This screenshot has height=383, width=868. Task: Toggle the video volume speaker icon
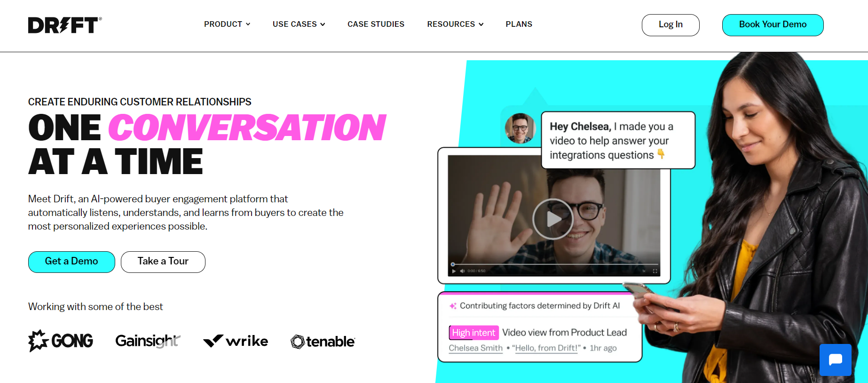point(462,271)
